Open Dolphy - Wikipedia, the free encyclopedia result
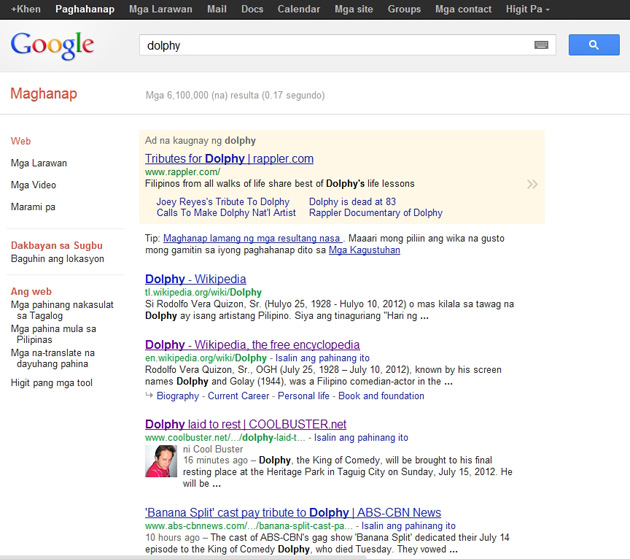Image resolution: width=630 pixels, height=559 pixels. pos(252,345)
